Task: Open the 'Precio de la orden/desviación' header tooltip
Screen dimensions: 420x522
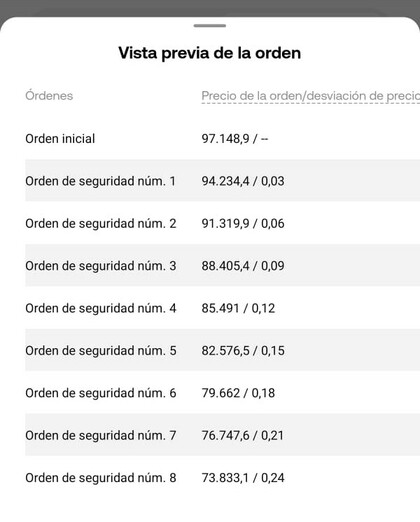Action: (311, 96)
